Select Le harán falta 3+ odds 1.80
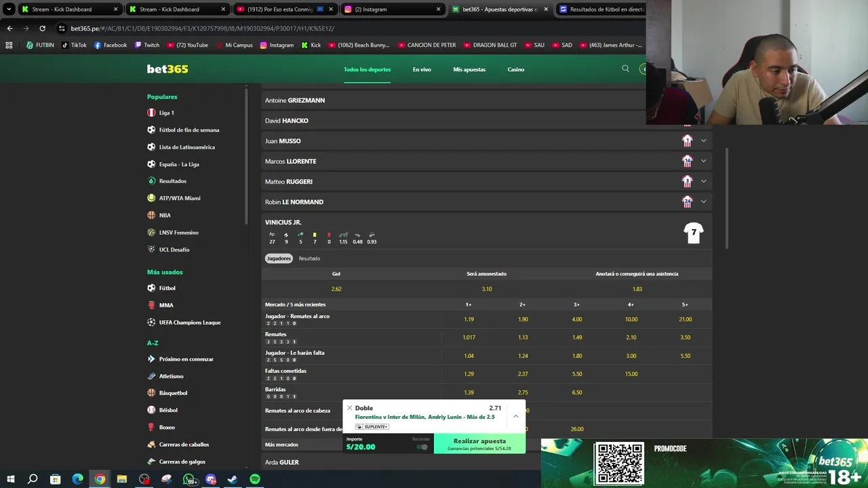868x488 pixels. [577, 356]
